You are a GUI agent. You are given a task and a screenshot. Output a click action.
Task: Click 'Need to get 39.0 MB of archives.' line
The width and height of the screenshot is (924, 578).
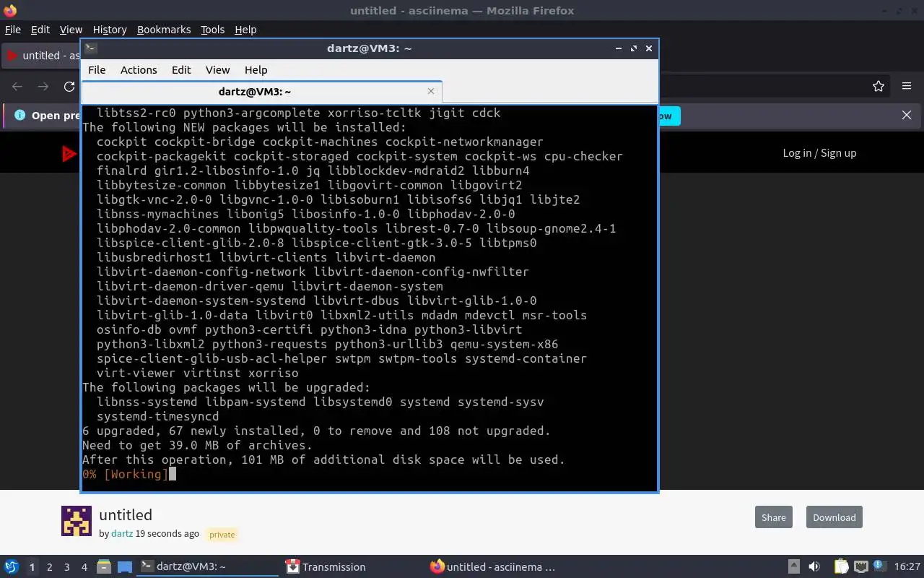pyautogui.click(x=197, y=445)
